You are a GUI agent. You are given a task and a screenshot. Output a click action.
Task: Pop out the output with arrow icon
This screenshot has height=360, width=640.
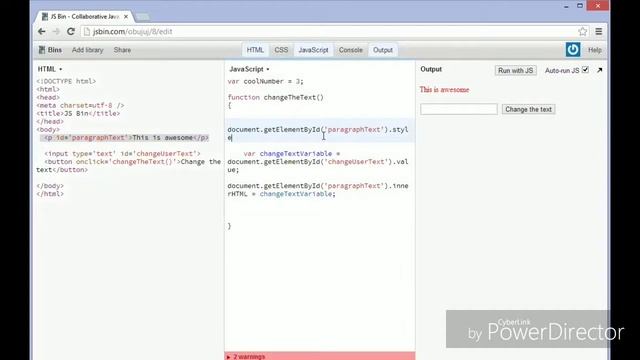click(x=599, y=70)
